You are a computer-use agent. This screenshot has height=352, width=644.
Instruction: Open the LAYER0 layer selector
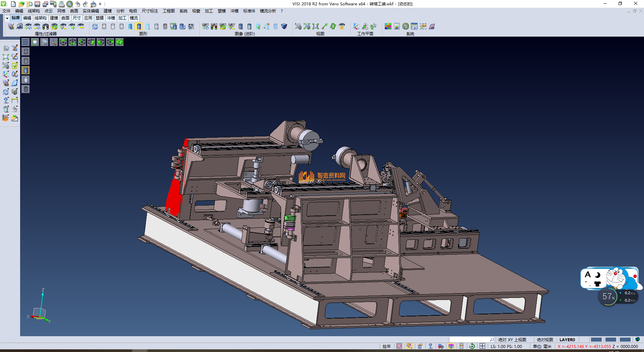click(567, 340)
